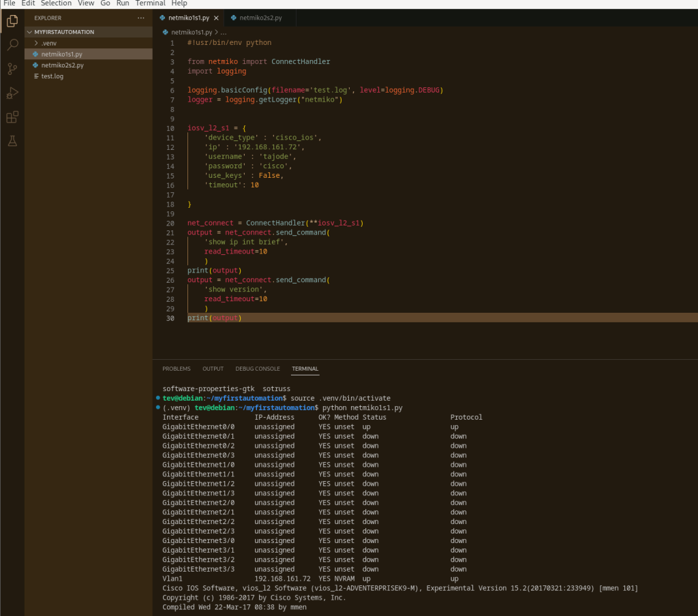This screenshot has height=616, width=698.
Task: Select netmiko2s2.py in the file tree
Action: (62, 65)
